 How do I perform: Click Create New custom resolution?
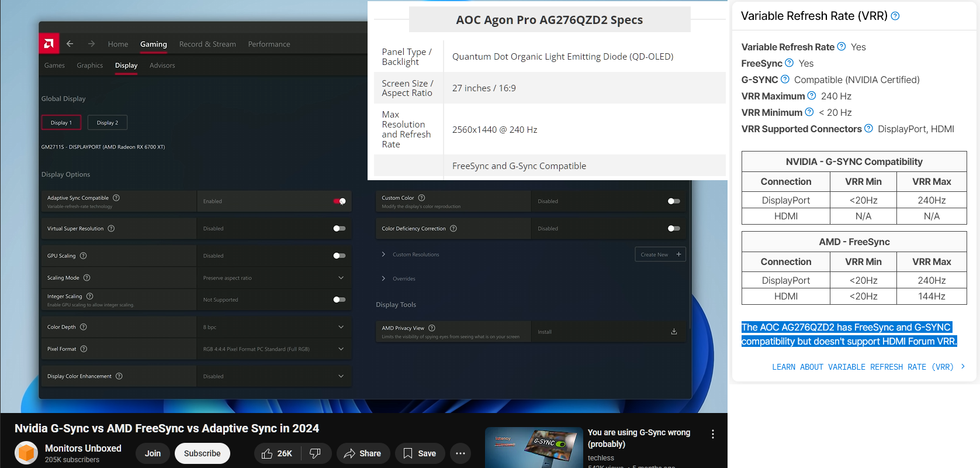coord(660,254)
